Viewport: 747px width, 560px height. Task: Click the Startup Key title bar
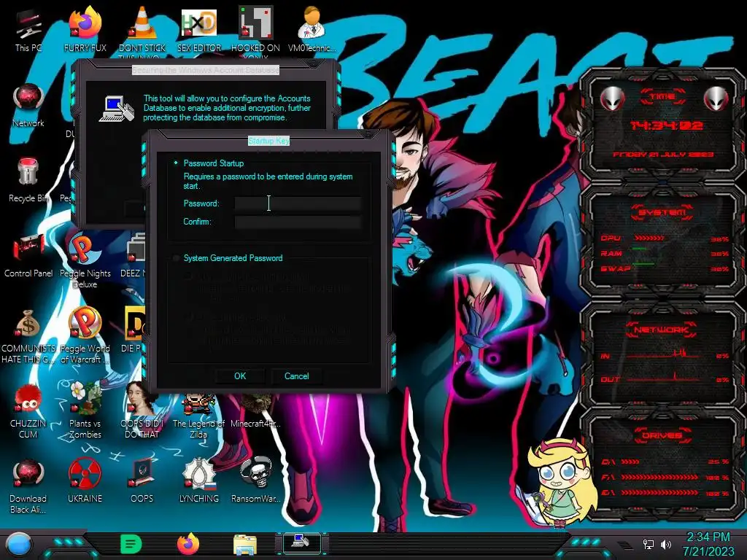pos(268,141)
